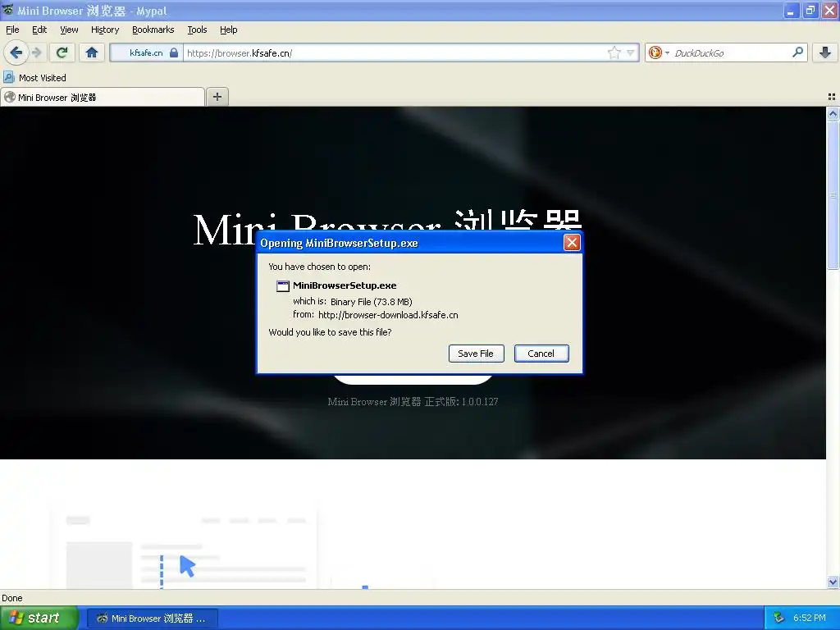The image size is (840, 630).
Task: Click the Mini Browser taskbar button
Action: click(x=152, y=619)
